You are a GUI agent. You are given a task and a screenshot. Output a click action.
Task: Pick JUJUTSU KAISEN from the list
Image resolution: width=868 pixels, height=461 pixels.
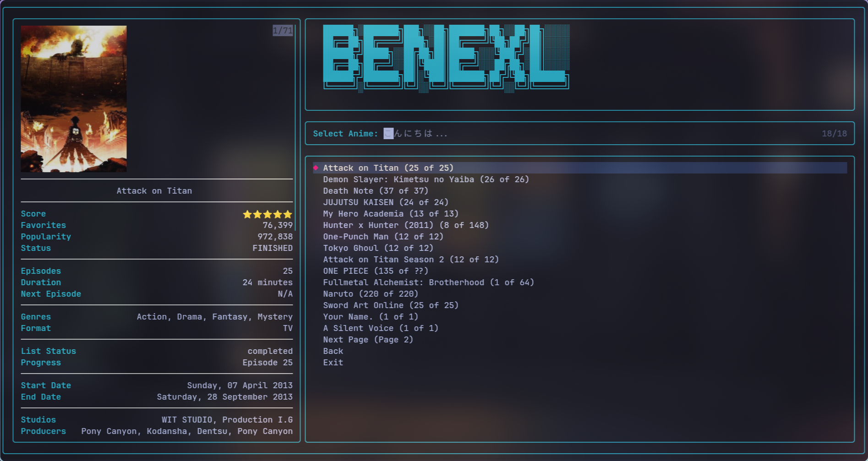click(386, 202)
